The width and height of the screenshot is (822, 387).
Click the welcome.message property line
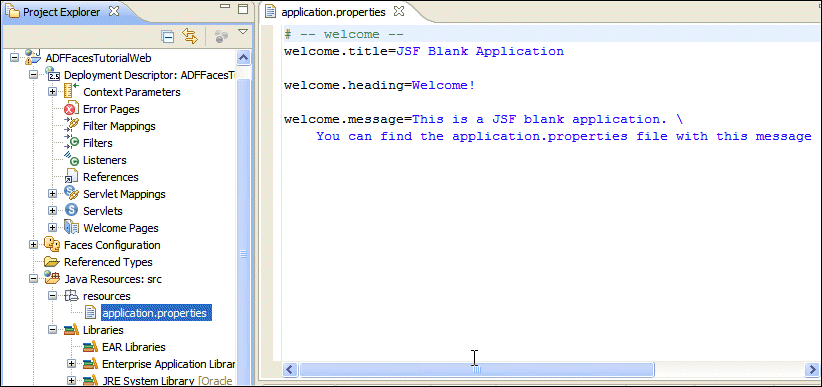[x=483, y=120]
